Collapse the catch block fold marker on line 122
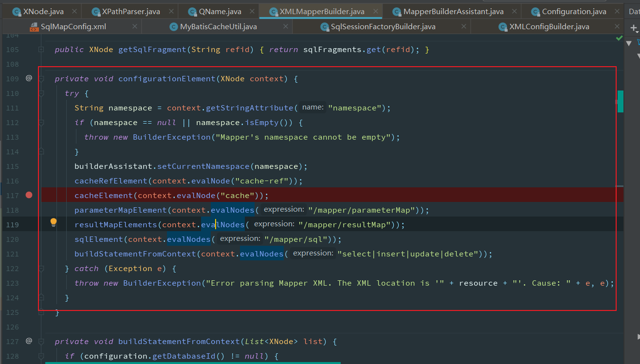640x364 pixels. [x=41, y=269]
